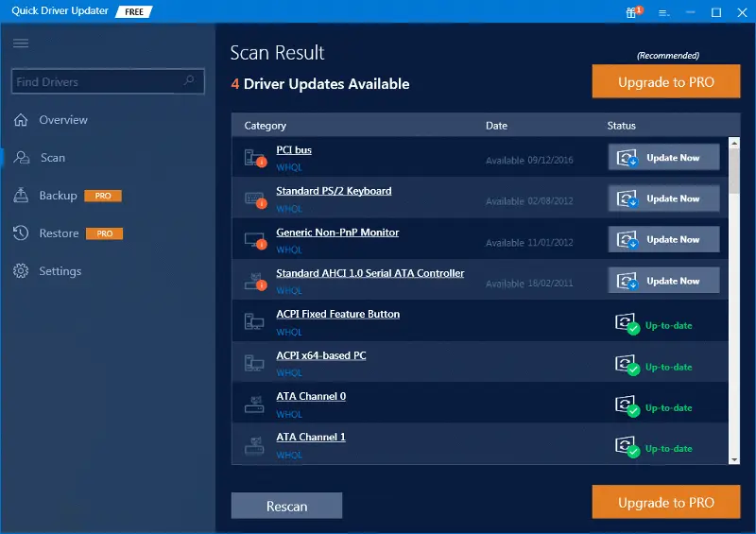Image resolution: width=756 pixels, height=534 pixels.
Task: Click the up-to-date status icon for ACPI Fixed Feature Button
Action: click(627, 323)
